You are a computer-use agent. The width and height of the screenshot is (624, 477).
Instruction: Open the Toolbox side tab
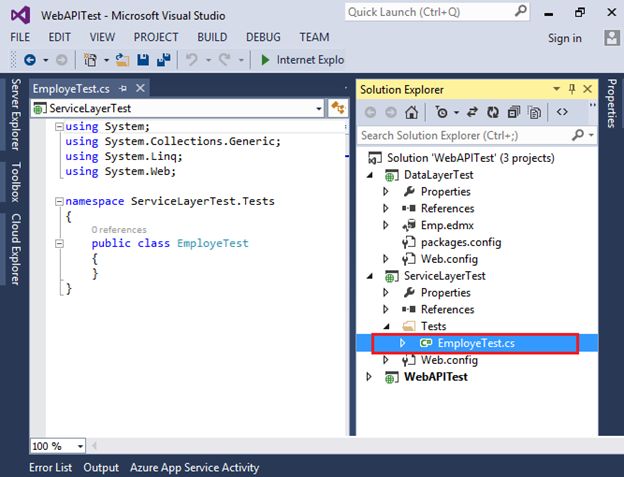[x=16, y=182]
